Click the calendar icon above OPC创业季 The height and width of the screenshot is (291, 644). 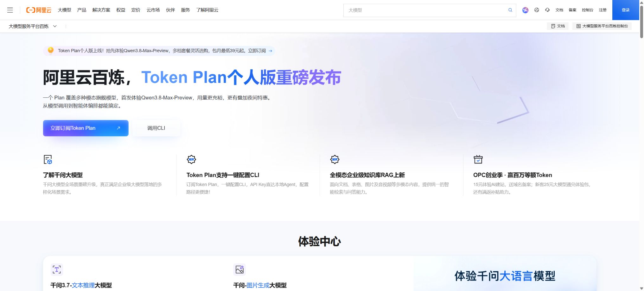[x=478, y=159]
